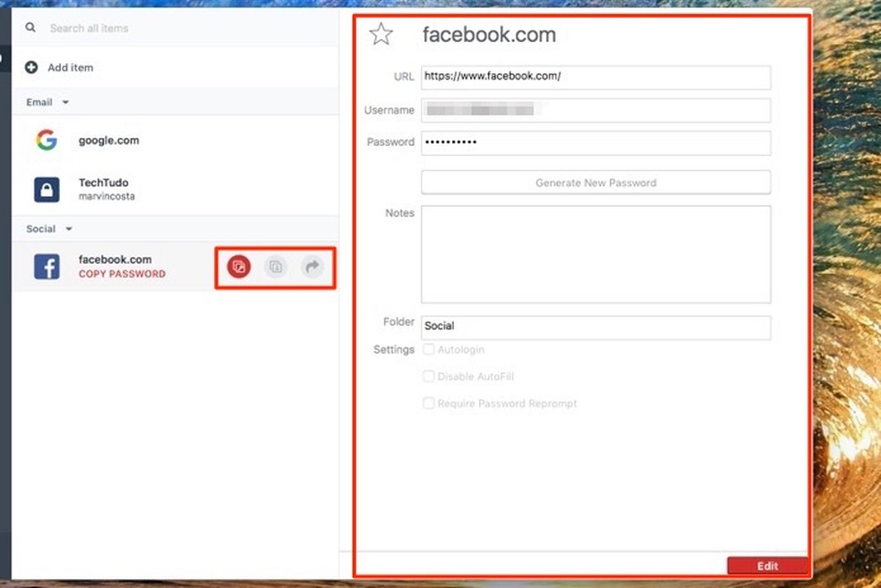
Task: Check Require Password Reprompt
Action: tap(428, 403)
